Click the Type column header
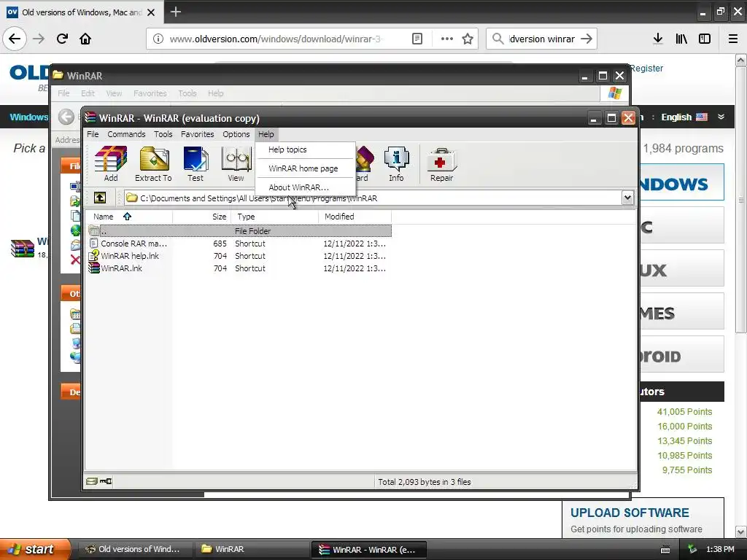 coord(274,217)
